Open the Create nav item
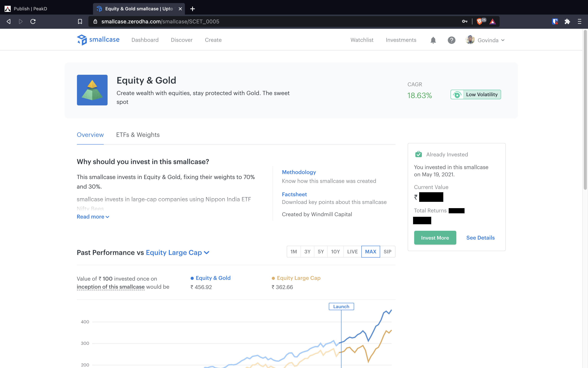The width and height of the screenshot is (588, 368). (x=213, y=40)
